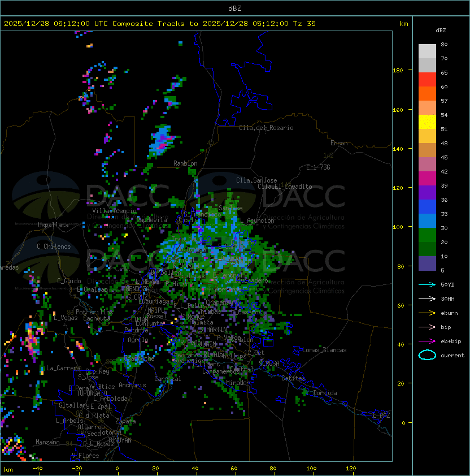The image size is (470, 476).
Task: Click the 'Catitas' map label
Action: tap(293, 378)
